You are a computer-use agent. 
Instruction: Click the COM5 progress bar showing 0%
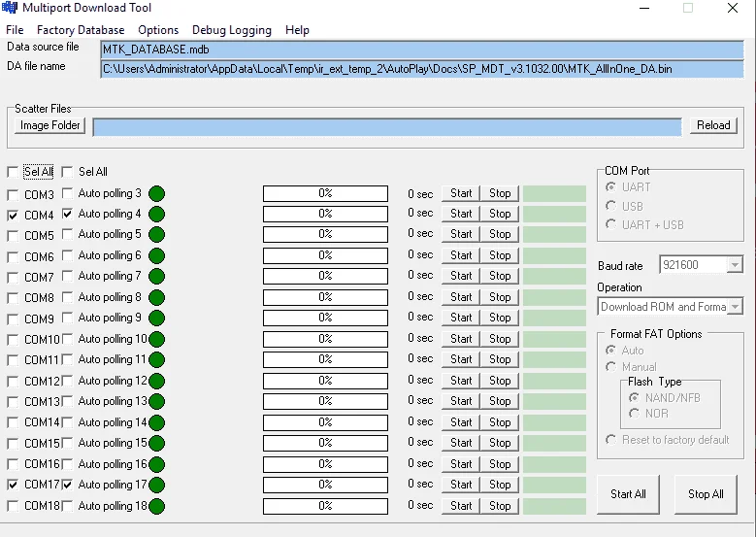325,234
